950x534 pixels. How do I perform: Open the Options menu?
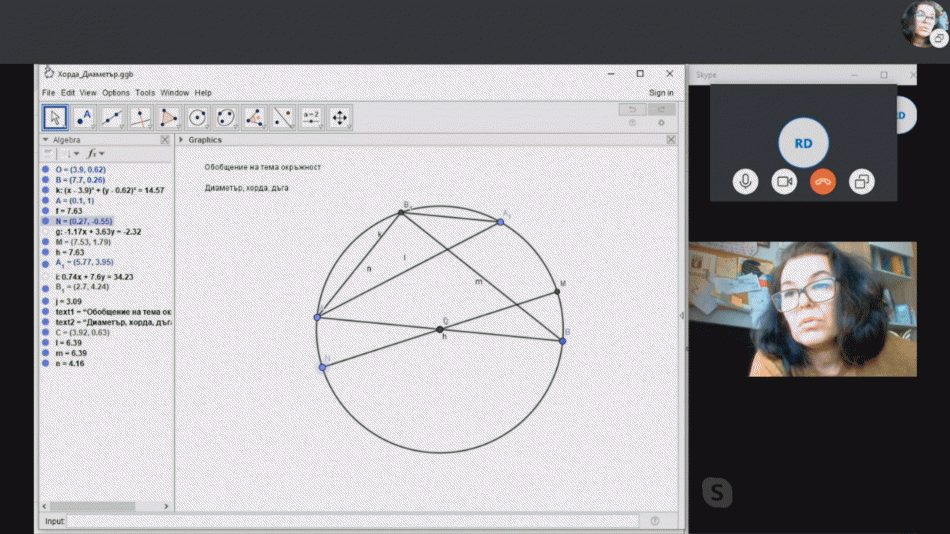click(x=116, y=93)
